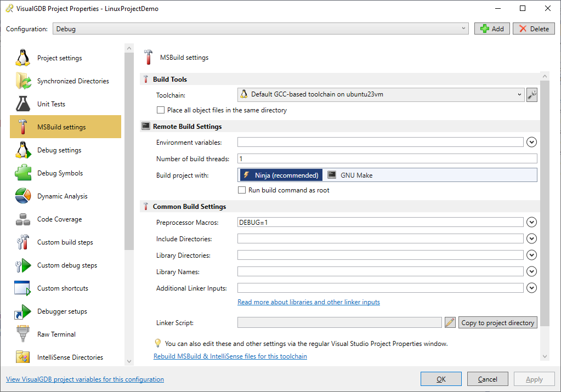561x392 pixels.
Task: Check Run build command as root
Action: [242, 190]
